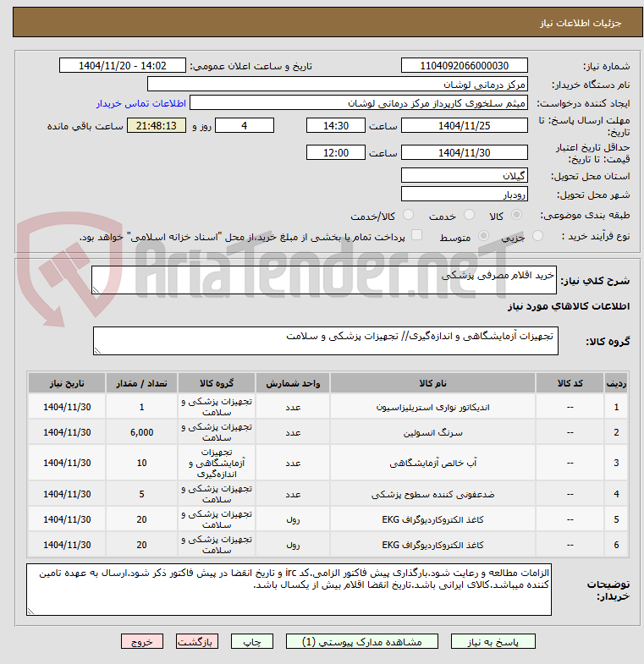Click the 1404/11/30 price validity date field
The width and height of the screenshot is (644, 664).
click(465, 152)
